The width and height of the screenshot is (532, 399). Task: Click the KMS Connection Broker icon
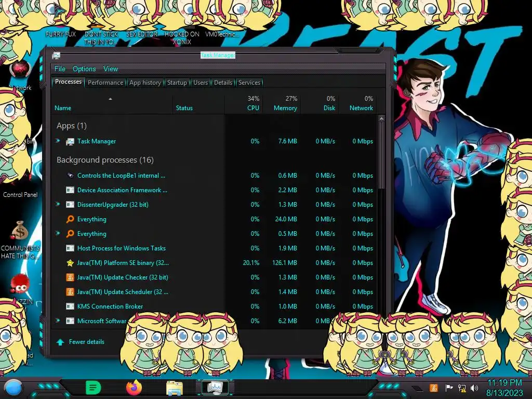point(70,307)
